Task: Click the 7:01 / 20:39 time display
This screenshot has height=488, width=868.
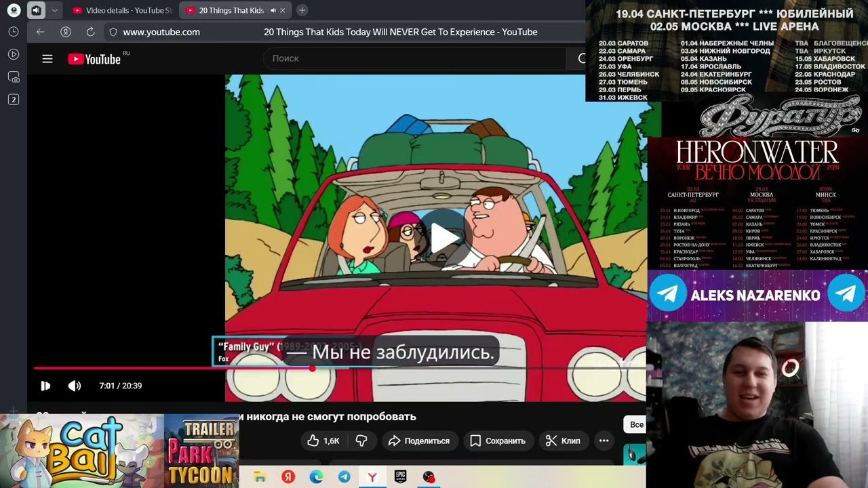Action: (x=121, y=386)
